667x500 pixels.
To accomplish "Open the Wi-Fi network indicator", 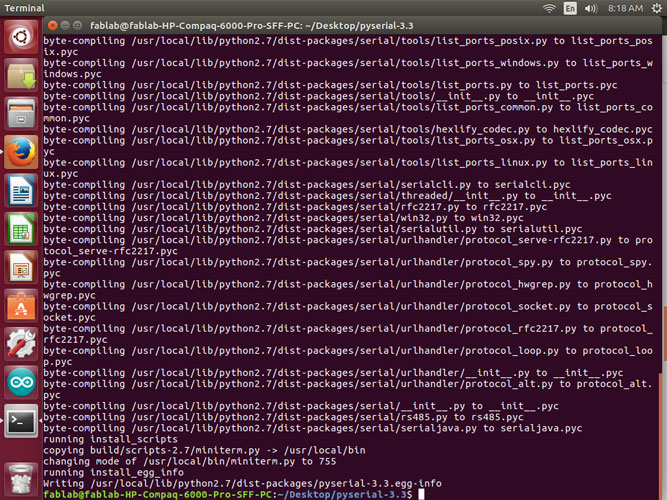I will 549,8.
